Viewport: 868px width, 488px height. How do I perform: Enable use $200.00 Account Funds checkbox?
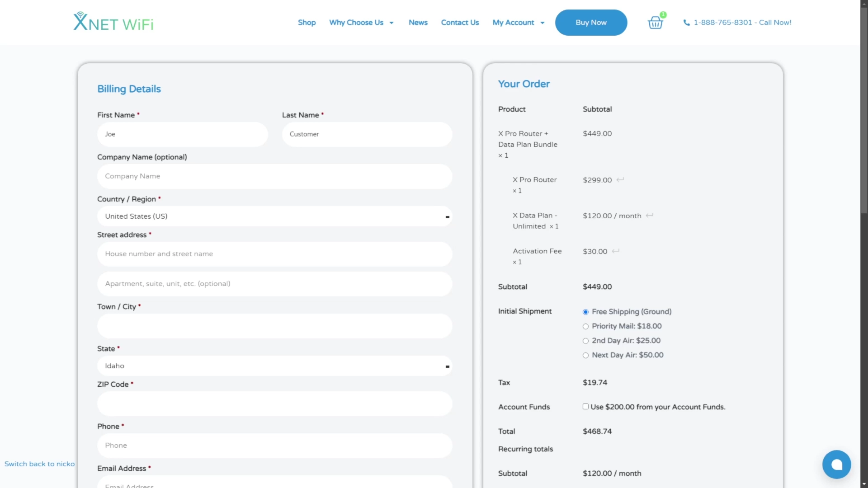[585, 407]
